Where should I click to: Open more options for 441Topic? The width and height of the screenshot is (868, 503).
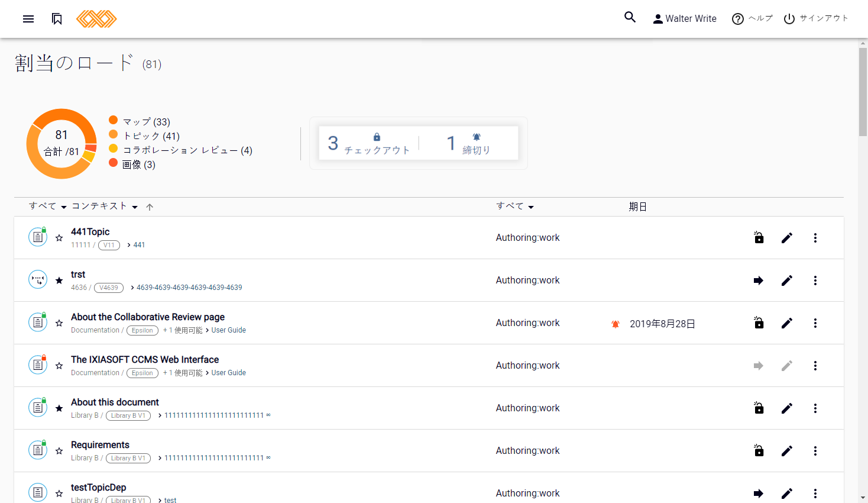[815, 238]
